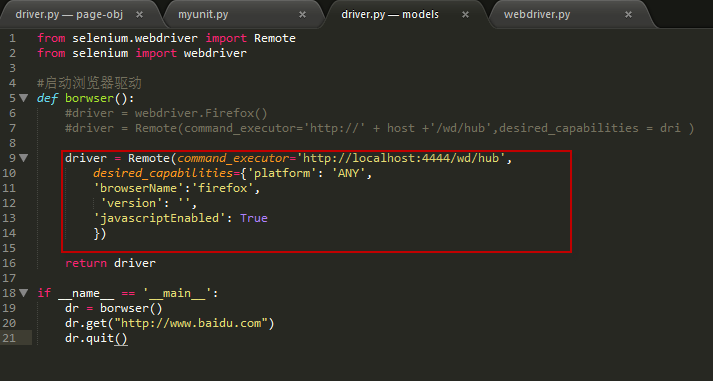The height and width of the screenshot is (381, 713).
Task: Click 'javascriptEnabled' key on line 13
Action: [x=159, y=218]
